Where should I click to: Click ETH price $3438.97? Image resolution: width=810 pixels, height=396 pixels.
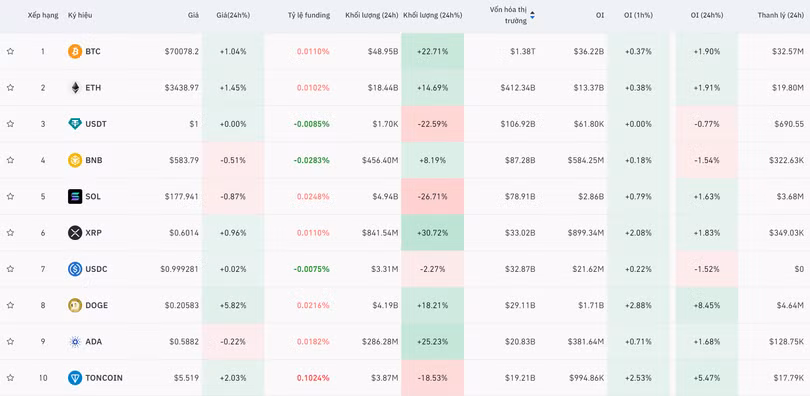[182, 88]
